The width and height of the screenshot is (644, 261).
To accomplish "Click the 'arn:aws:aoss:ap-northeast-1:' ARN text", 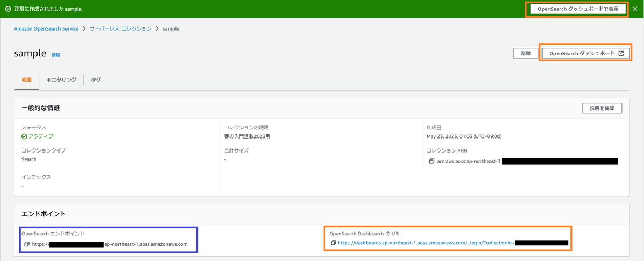I will point(470,161).
